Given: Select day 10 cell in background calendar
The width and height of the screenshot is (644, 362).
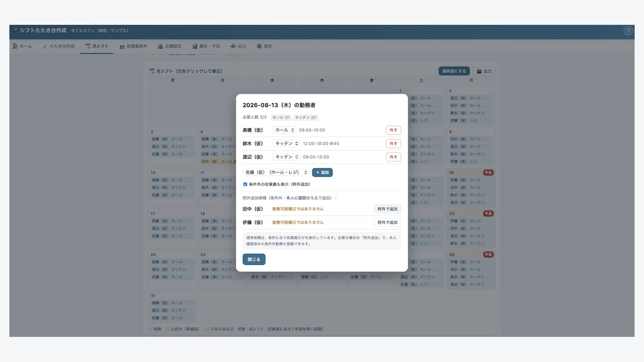Looking at the screenshot, I should pos(173,187).
